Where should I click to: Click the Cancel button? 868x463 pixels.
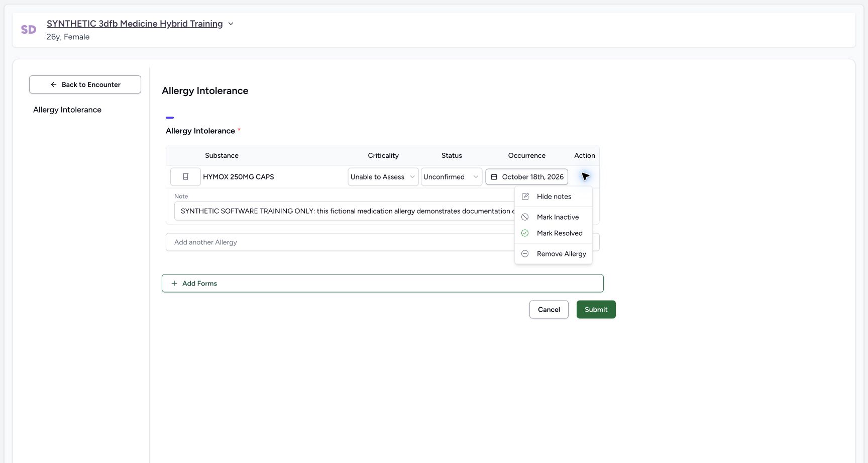point(549,310)
